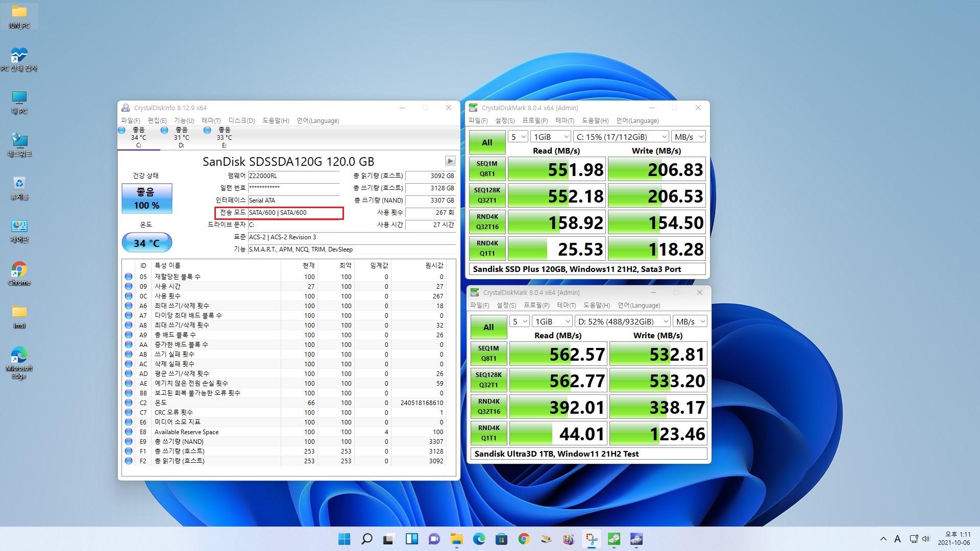Click the next disk arrow in CrystalDiskInfo
This screenshot has width=980, height=551.
pyautogui.click(x=450, y=161)
